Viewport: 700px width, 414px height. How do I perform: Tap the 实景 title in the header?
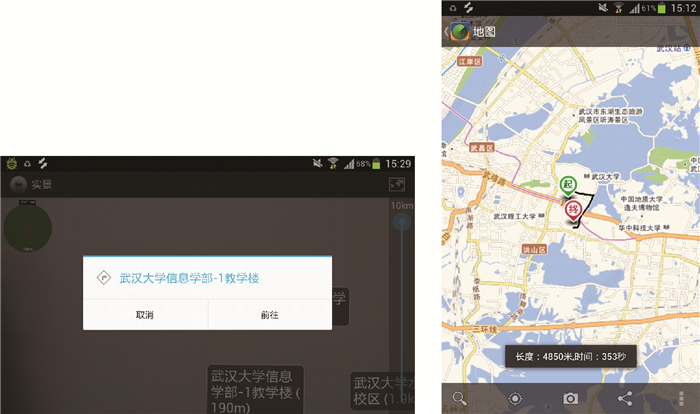pyautogui.click(x=41, y=184)
